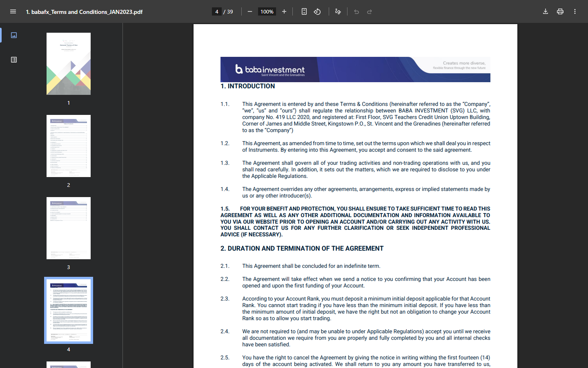Click the 100% zoom level field

pyautogui.click(x=267, y=11)
